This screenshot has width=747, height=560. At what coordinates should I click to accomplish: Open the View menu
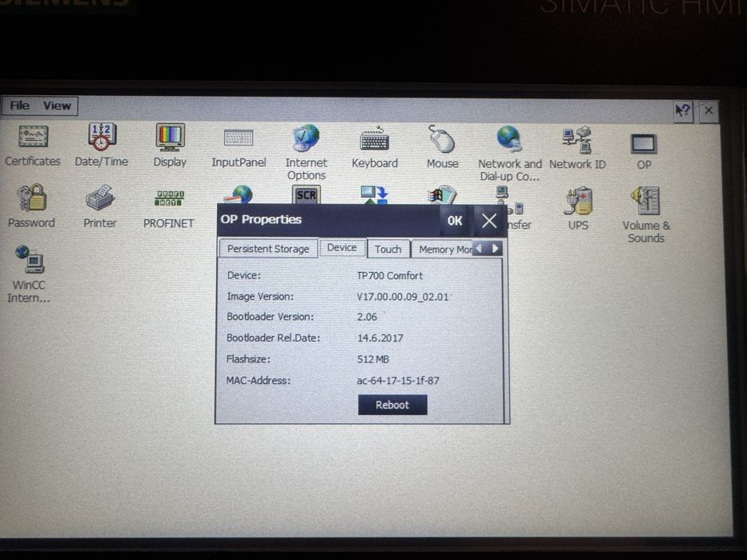click(57, 106)
